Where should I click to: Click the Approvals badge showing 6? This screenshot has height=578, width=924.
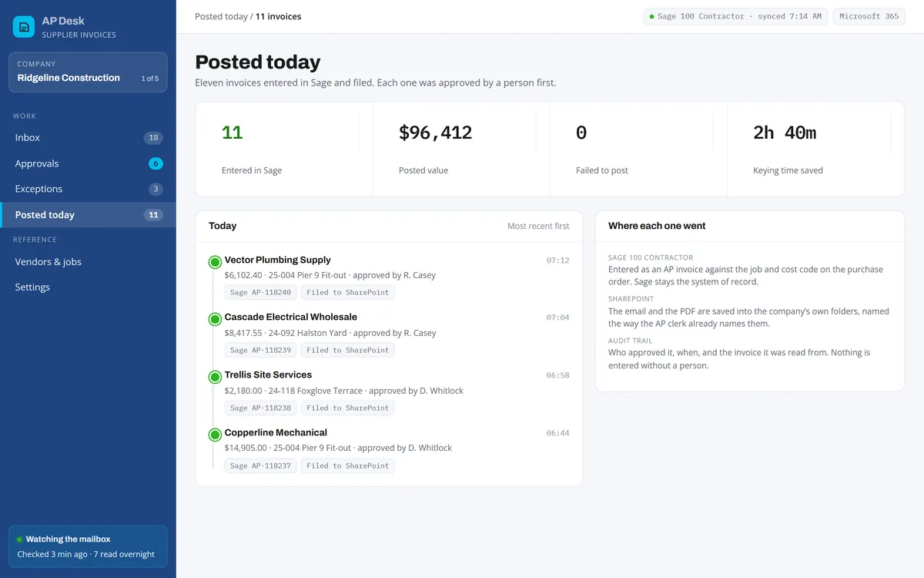(156, 163)
